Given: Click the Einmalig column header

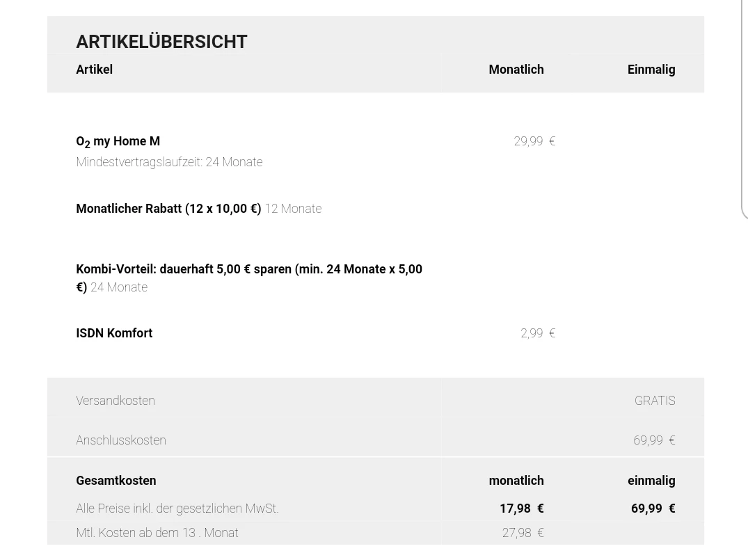Looking at the screenshot, I should tap(651, 70).
